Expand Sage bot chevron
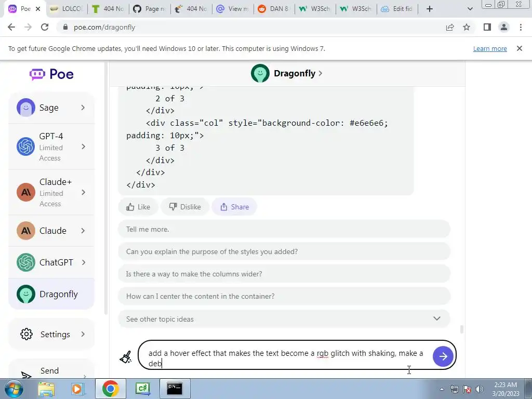The width and height of the screenshot is (532, 399). coord(83,108)
